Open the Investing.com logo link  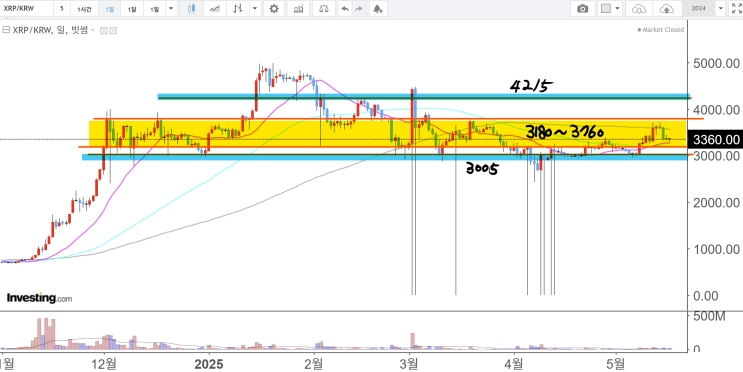coord(39,298)
